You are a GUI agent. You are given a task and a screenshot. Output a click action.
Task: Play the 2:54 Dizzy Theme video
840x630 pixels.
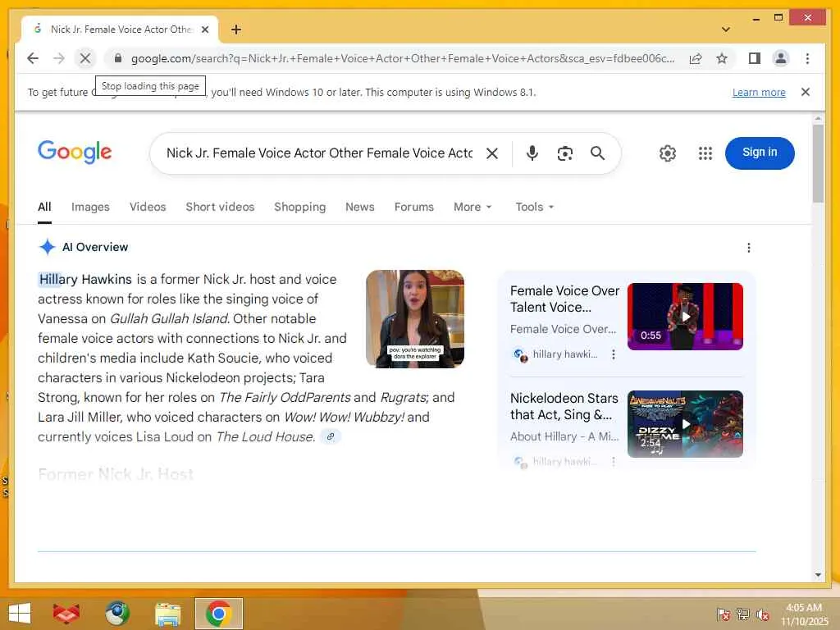685,424
